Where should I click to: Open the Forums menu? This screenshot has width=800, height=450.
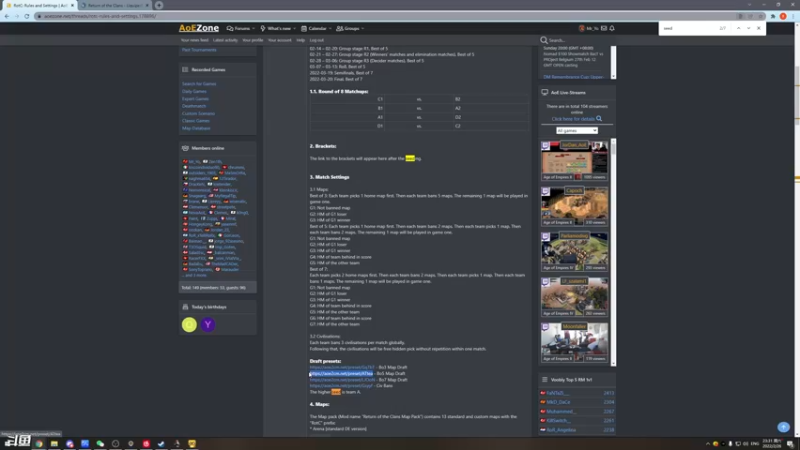(x=241, y=29)
